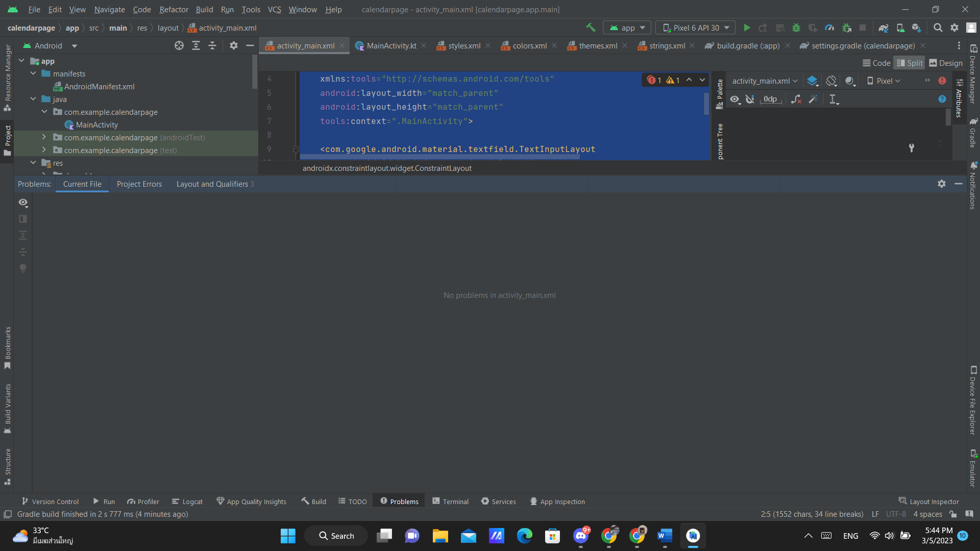Viewport: 980px width, 551px height.
Task: Toggle view options with the eye icon
Action: click(735, 99)
